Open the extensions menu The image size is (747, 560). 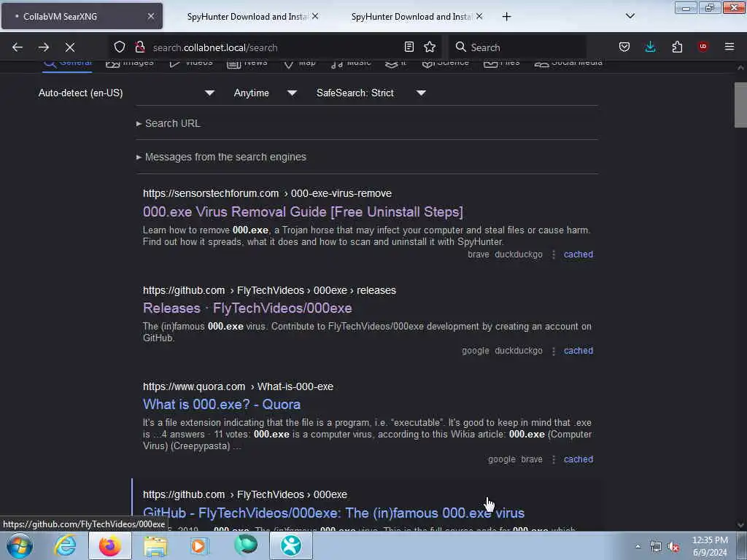[677, 47]
